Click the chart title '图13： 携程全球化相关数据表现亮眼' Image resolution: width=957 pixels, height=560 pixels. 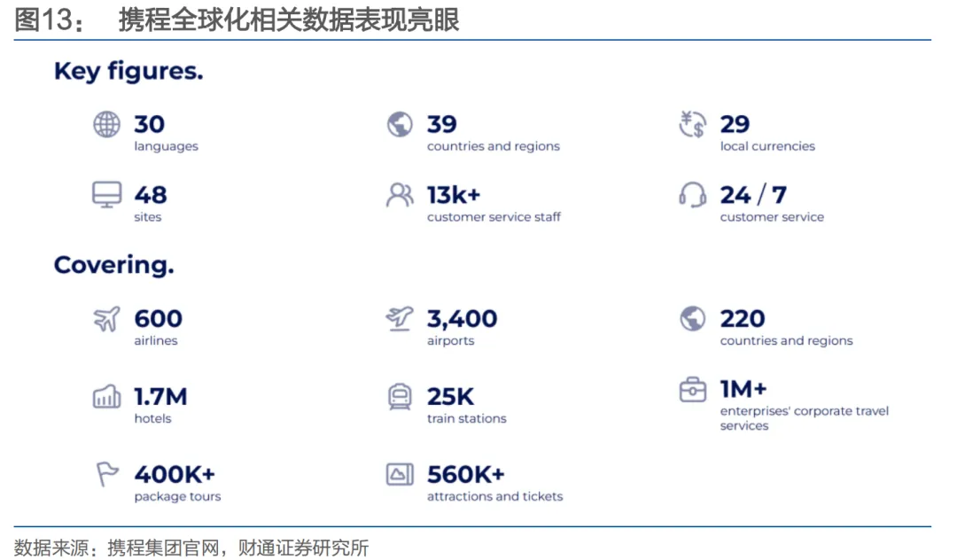point(237,19)
